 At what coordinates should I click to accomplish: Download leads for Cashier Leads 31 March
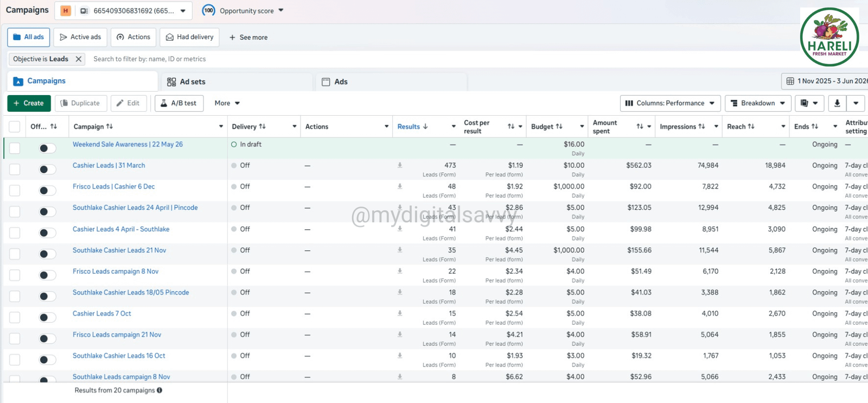pos(400,165)
